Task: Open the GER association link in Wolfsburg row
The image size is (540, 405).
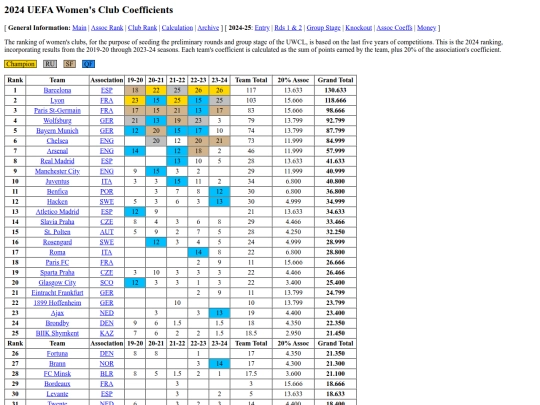Action: coord(107,121)
